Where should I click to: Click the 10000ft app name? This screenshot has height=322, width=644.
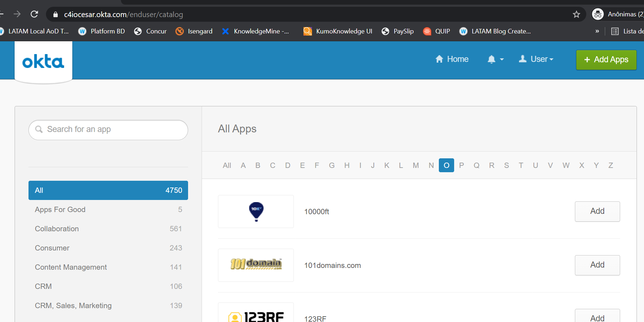pos(317,212)
